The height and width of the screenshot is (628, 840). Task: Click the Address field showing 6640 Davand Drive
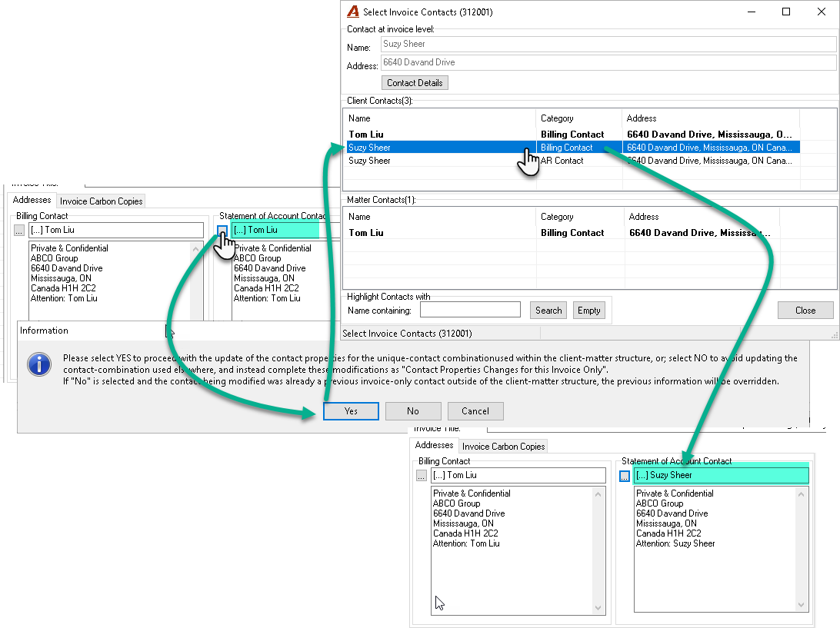[x=608, y=62]
